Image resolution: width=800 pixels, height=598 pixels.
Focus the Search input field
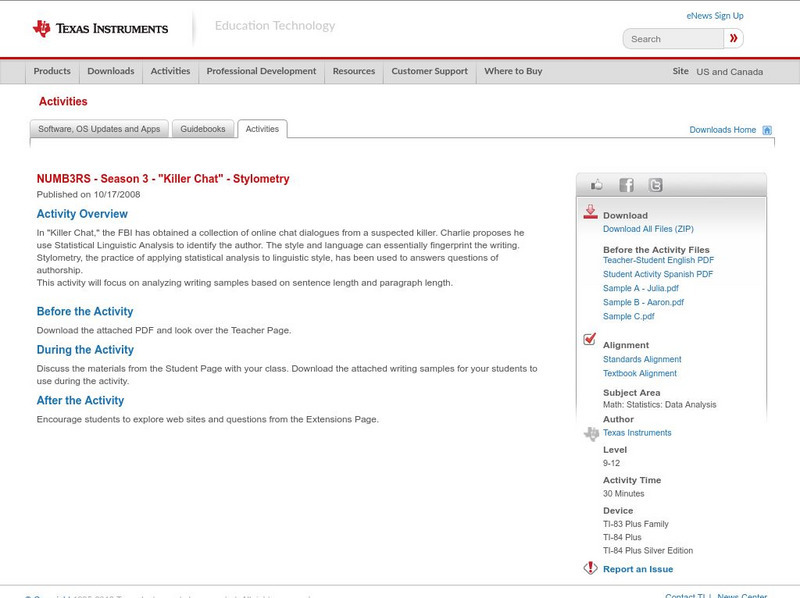pos(673,39)
